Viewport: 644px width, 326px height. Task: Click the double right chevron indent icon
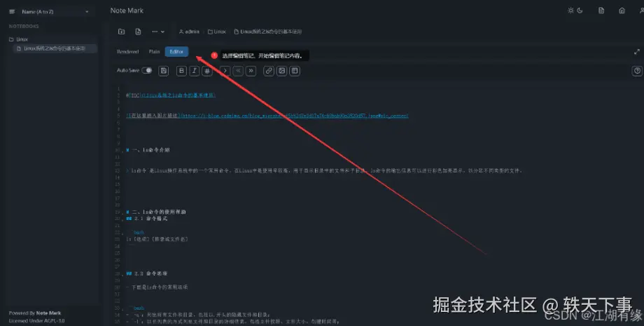click(x=251, y=71)
